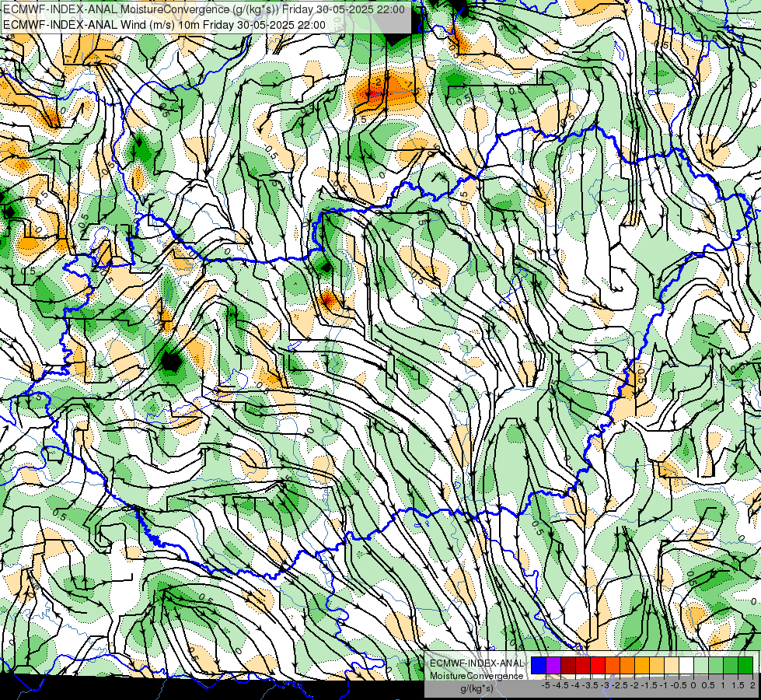761x700 pixels.
Task: Click the MoistureConvergence label in the legend
Action: coord(476,676)
